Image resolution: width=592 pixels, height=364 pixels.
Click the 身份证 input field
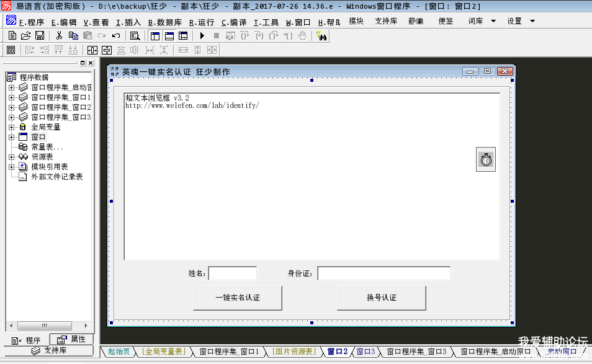click(x=383, y=273)
